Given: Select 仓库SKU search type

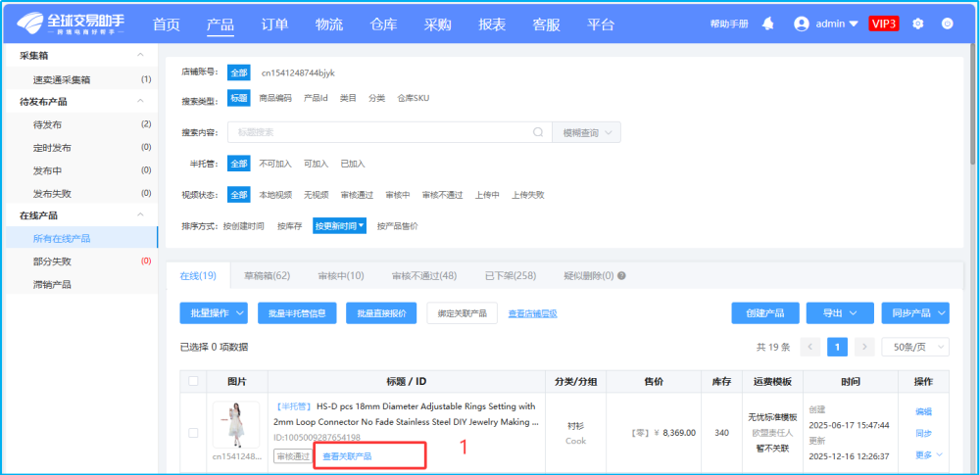Looking at the screenshot, I should pos(414,98).
